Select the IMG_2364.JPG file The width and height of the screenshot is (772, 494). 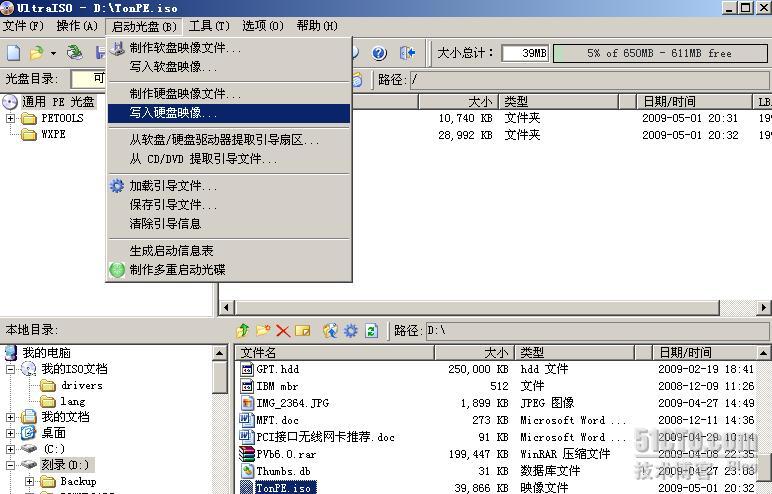(x=292, y=403)
